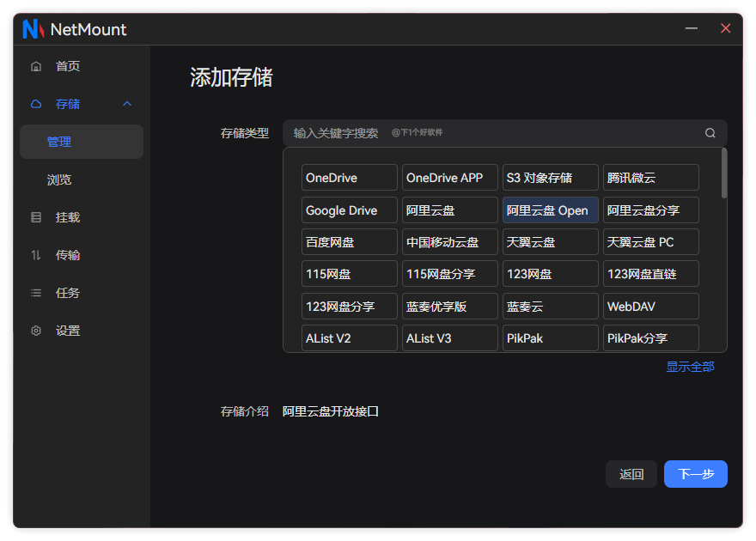Click the task list icon in the sidebar
The width and height of the screenshot is (756, 541).
[36, 293]
